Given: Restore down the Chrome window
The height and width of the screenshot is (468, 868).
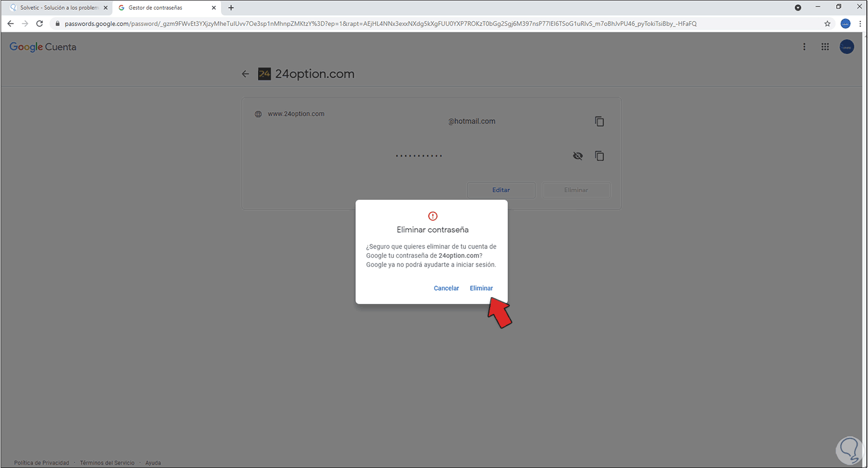Looking at the screenshot, I should [838, 7].
